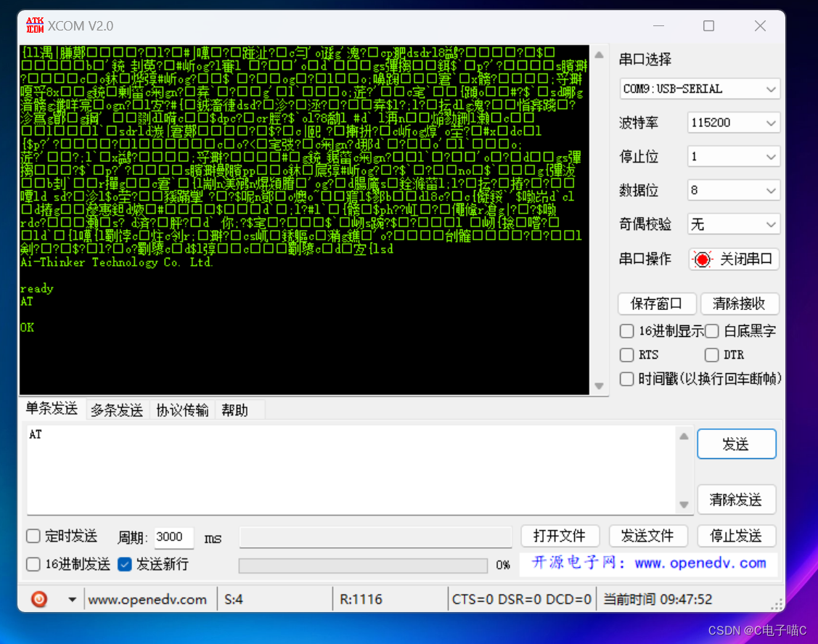The image size is (818, 644).
Task: Switch to 协议传输 tab
Action: pos(183,409)
